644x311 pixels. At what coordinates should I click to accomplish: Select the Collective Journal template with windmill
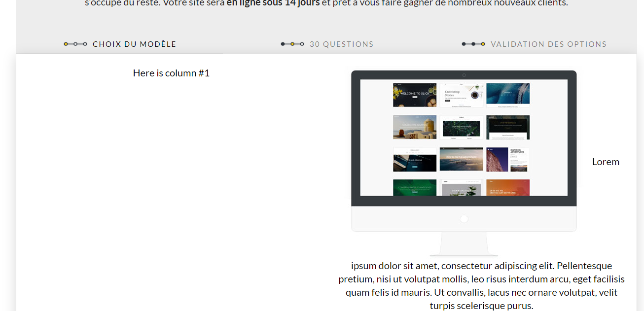coord(415,127)
